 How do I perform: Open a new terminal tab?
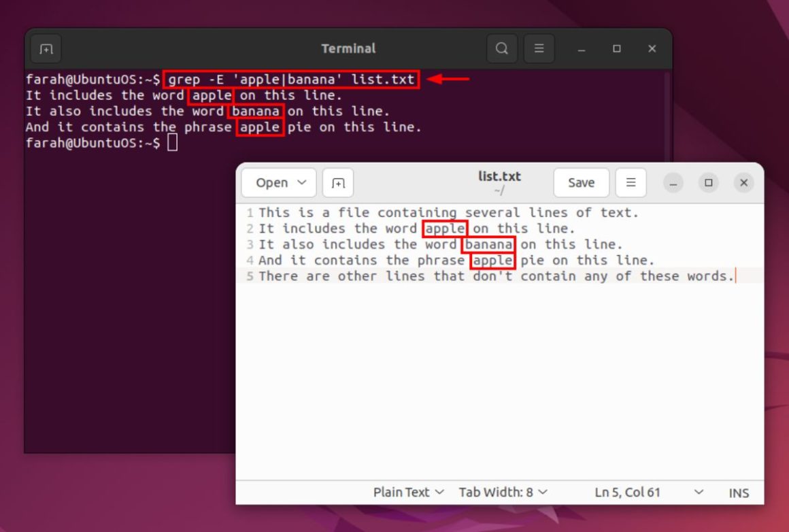pos(46,48)
